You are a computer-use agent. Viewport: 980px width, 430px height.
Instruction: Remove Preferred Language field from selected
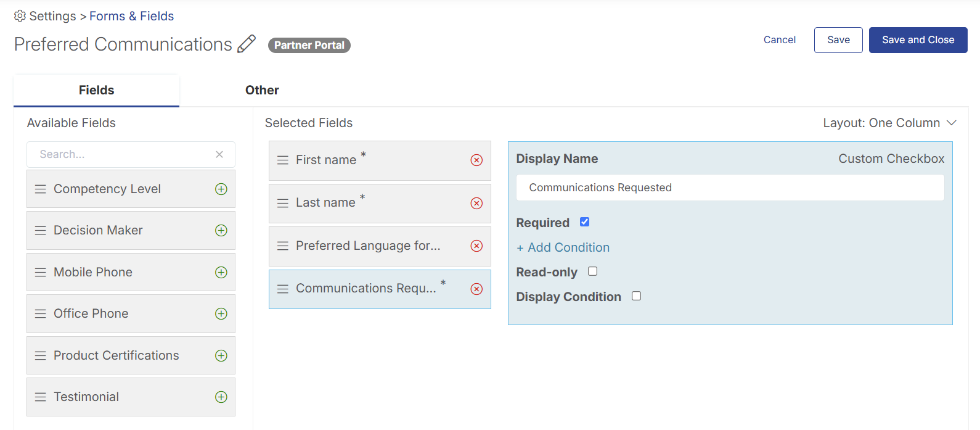476,246
